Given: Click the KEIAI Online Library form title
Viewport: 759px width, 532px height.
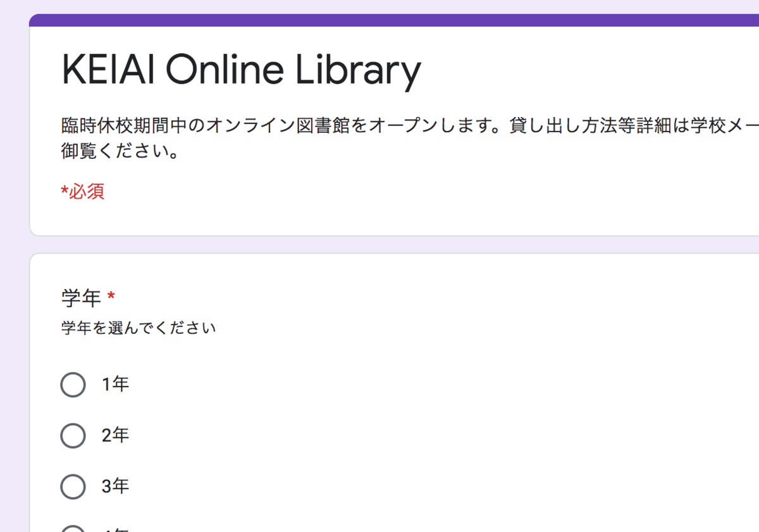Looking at the screenshot, I should click(240, 70).
